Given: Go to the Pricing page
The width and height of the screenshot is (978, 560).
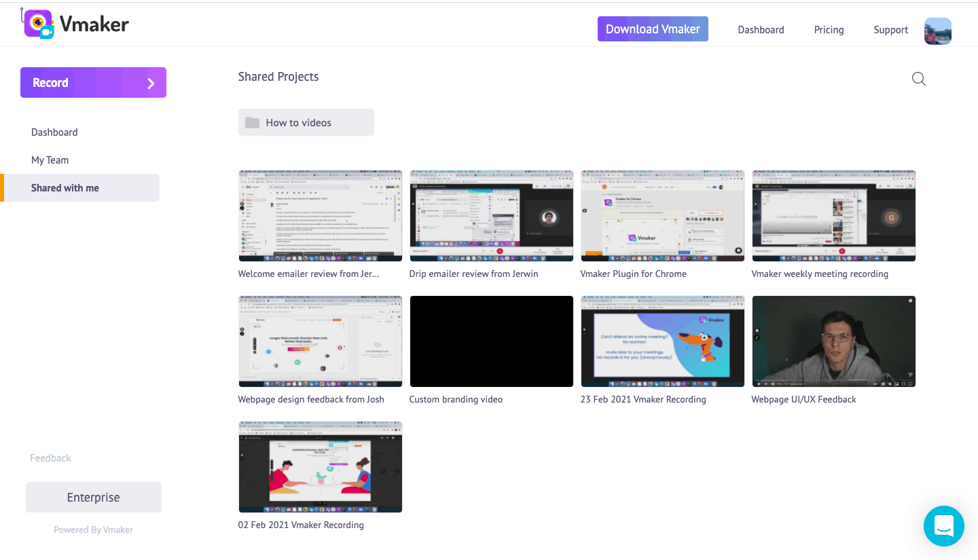Looking at the screenshot, I should coord(829,30).
